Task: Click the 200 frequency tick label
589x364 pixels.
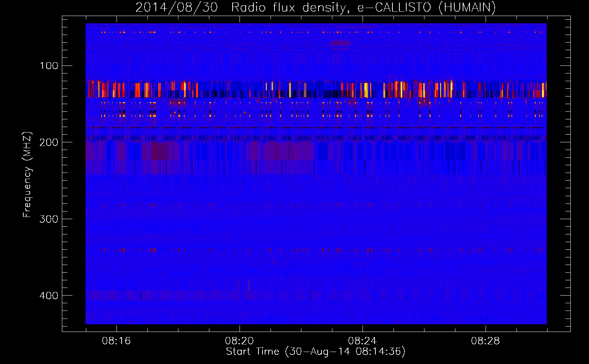Action: pyautogui.click(x=49, y=142)
